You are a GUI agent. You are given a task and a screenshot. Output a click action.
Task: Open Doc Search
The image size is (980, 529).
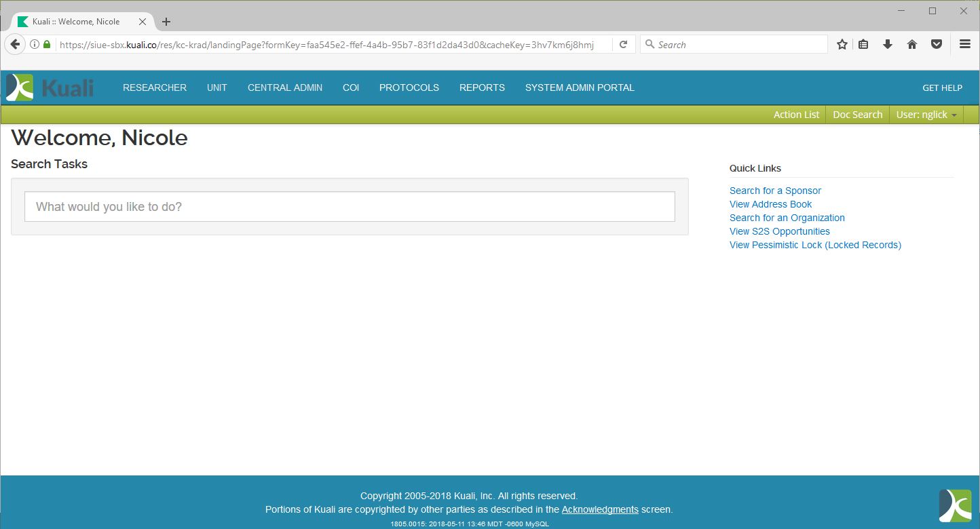click(857, 115)
